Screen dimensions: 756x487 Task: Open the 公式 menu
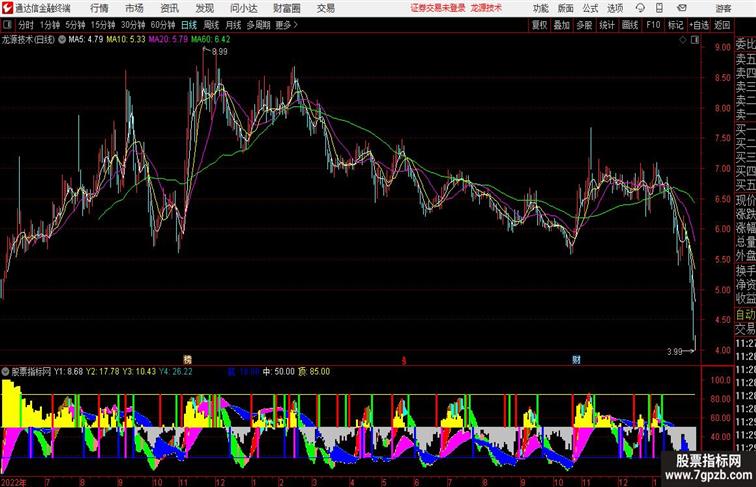tap(590, 7)
